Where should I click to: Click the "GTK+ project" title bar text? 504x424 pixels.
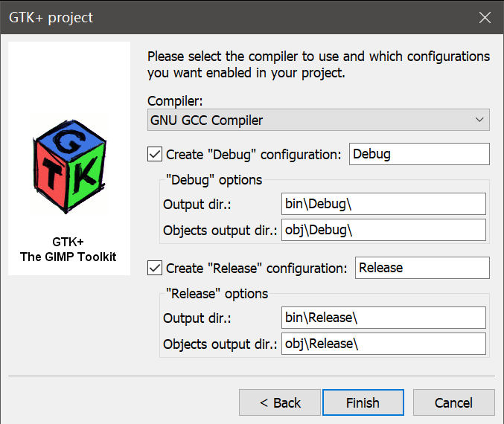51,17
